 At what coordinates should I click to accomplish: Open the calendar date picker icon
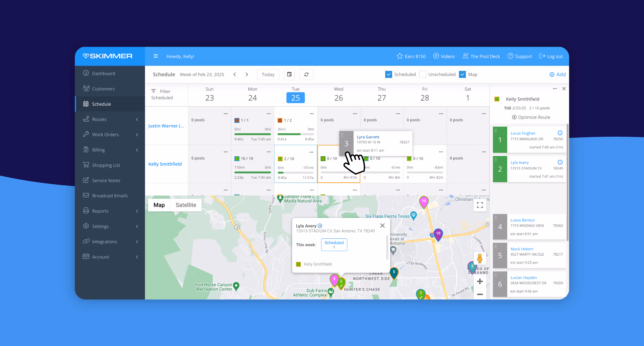[289, 74]
